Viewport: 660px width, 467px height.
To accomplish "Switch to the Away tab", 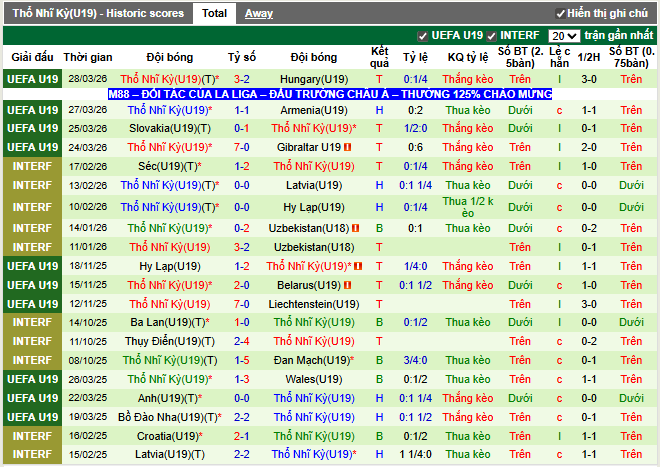I will tap(259, 13).
